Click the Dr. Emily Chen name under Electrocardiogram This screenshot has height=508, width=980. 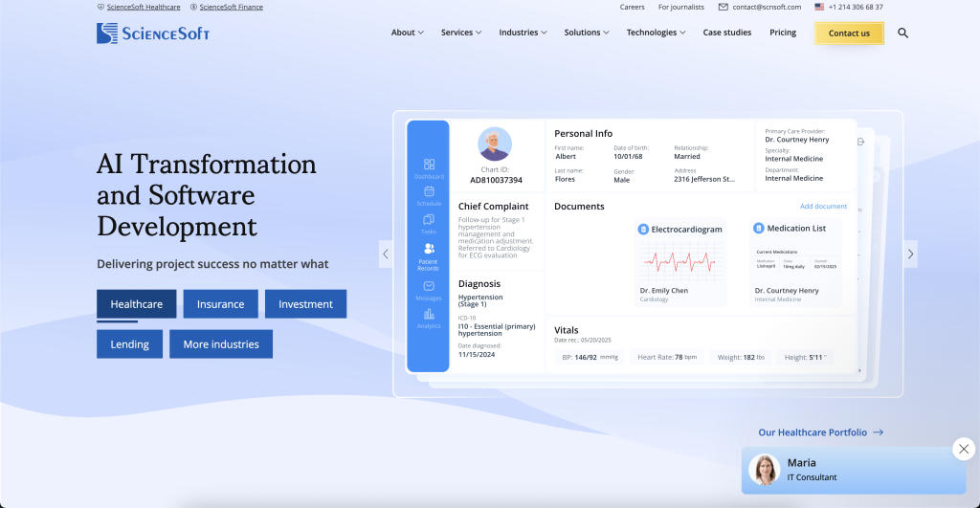[x=664, y=291]
